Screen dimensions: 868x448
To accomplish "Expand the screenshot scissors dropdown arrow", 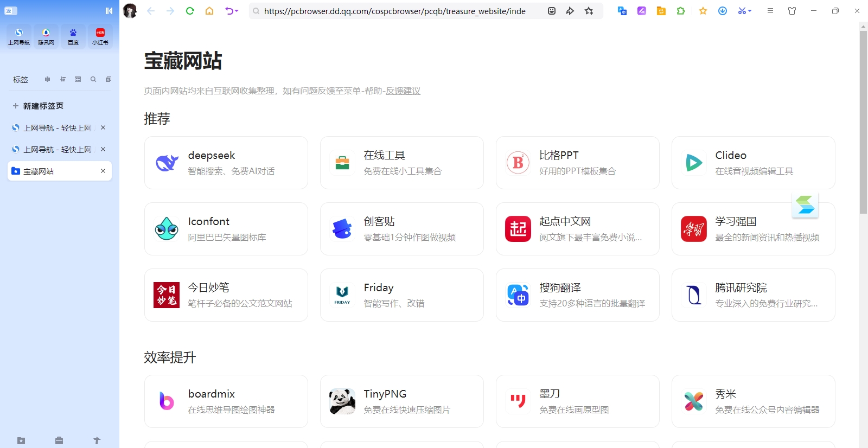I will (x=750, y=11).
